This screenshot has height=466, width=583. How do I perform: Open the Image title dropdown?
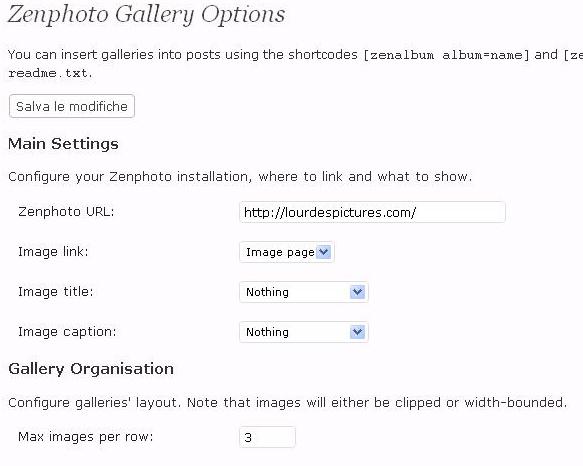pyautogui.click(x=303, y=292)
